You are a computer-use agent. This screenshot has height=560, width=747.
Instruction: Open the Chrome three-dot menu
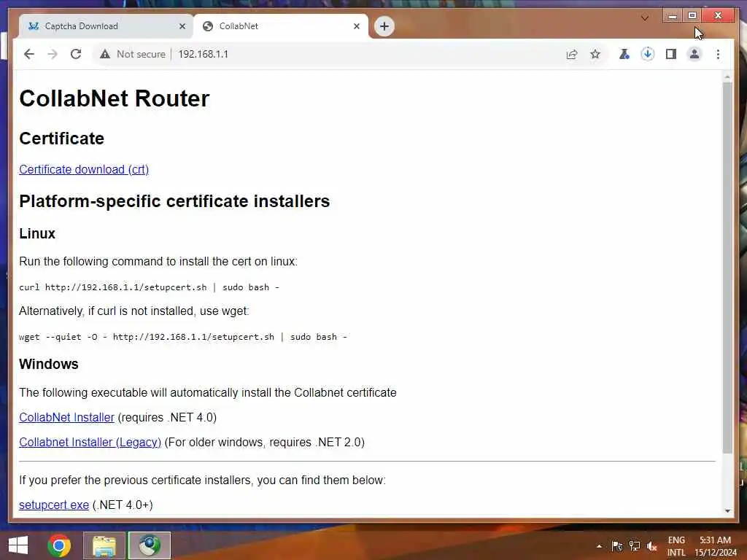718,54
